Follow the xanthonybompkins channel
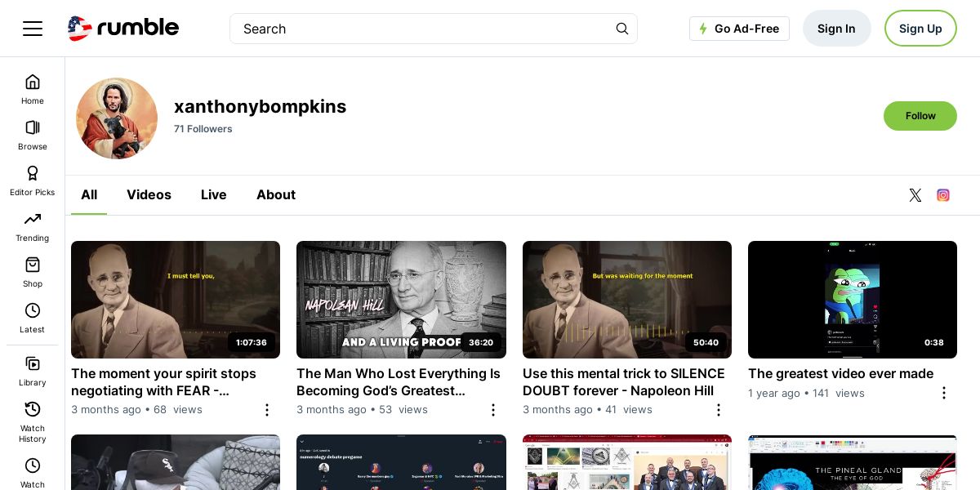The width and height of the screenshot is (980, 490). pyautogui.click(x=920, y=116)
